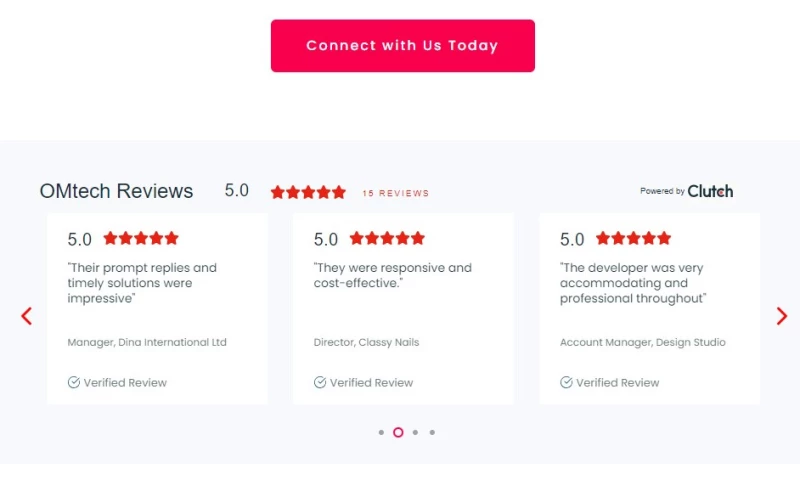Click verified check icon on Dina International review
The image size is (800, 480).
(x=74, y=382)
